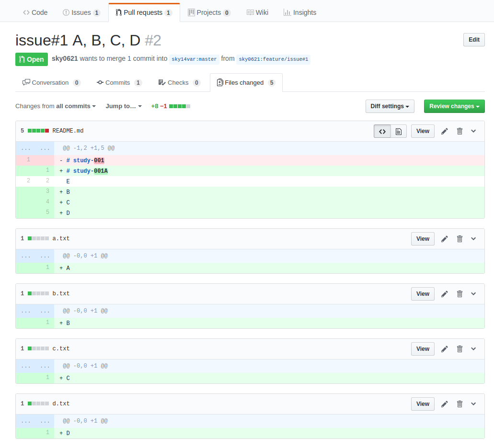
Task: Collapse the README.md diff
Action: tap(473, 131)
